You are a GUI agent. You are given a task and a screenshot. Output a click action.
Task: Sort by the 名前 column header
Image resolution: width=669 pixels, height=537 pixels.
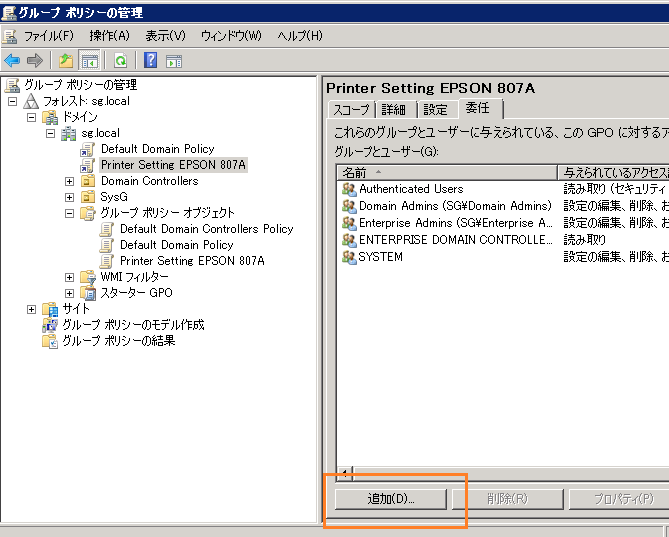point(447,173)
